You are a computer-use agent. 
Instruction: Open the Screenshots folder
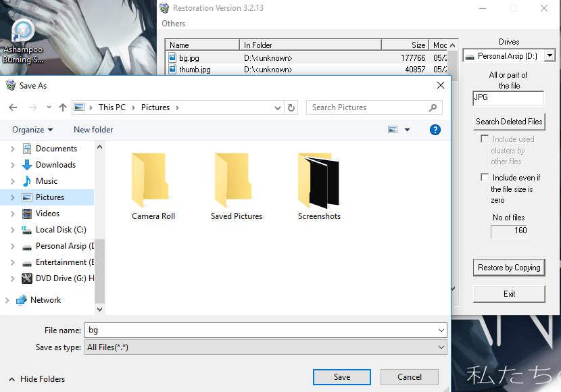coord(319,182)
